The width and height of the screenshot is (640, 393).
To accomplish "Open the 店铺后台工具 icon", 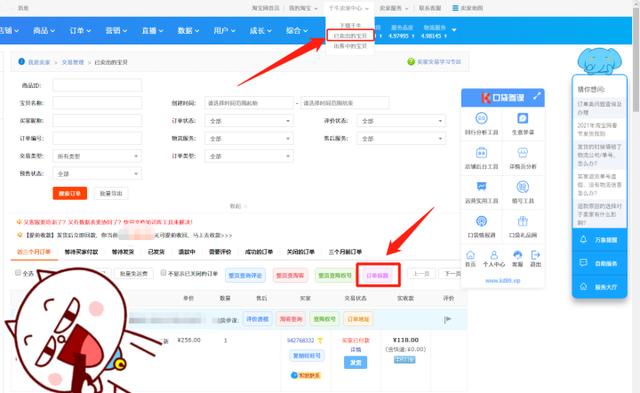I will point(482,153).
